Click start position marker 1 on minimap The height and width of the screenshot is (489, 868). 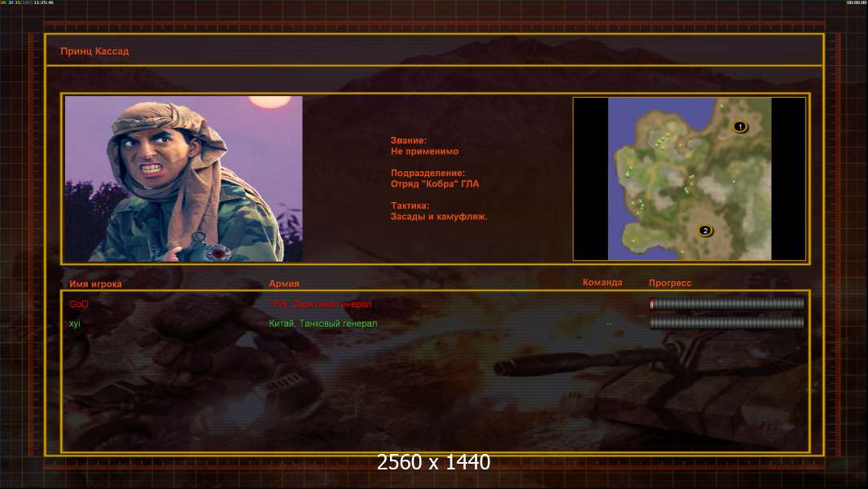click(x=739, y=127)
